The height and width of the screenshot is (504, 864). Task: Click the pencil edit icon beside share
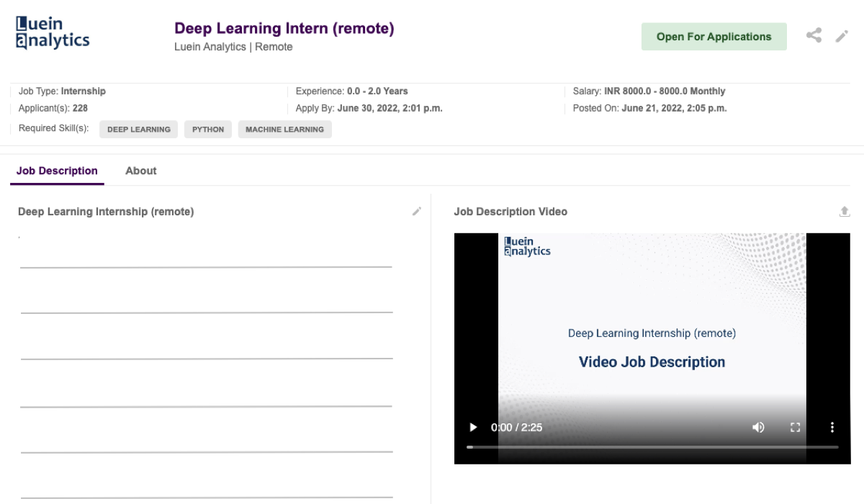tap(842, 36)
